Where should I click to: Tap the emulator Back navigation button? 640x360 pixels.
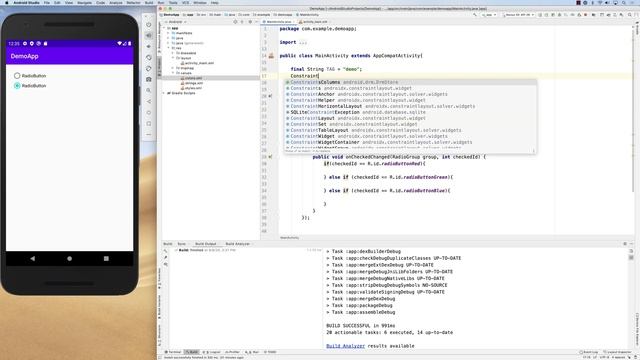(x=33, y=258)
